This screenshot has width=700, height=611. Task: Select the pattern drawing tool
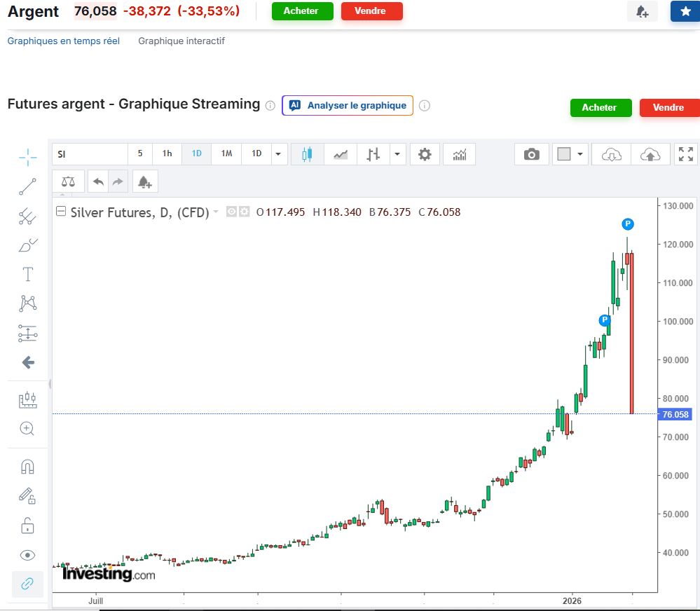pyautogui.click(x=28, y=303)
